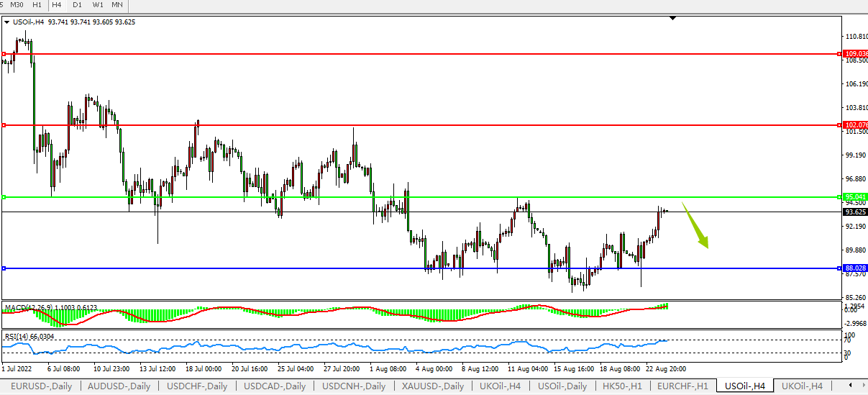Select the W1 weekly timeframe
Screen dimensions: 868x395
[x=97, y=5]
